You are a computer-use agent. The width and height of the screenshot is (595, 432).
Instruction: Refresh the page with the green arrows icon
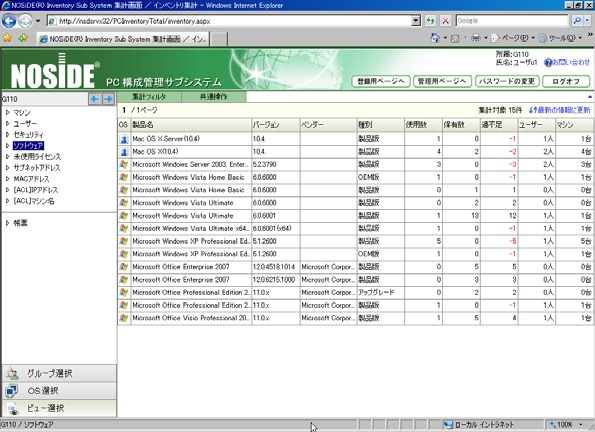tap(430, 21)
